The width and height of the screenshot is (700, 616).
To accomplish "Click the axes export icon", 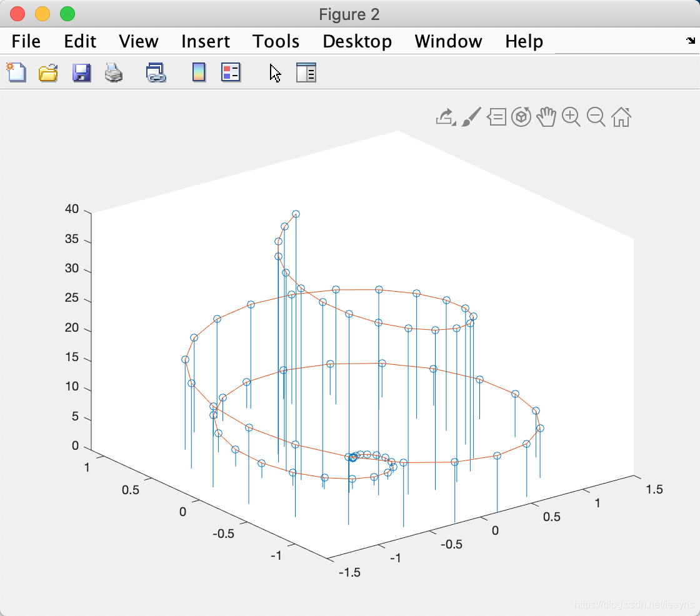I will pos(446,117).
